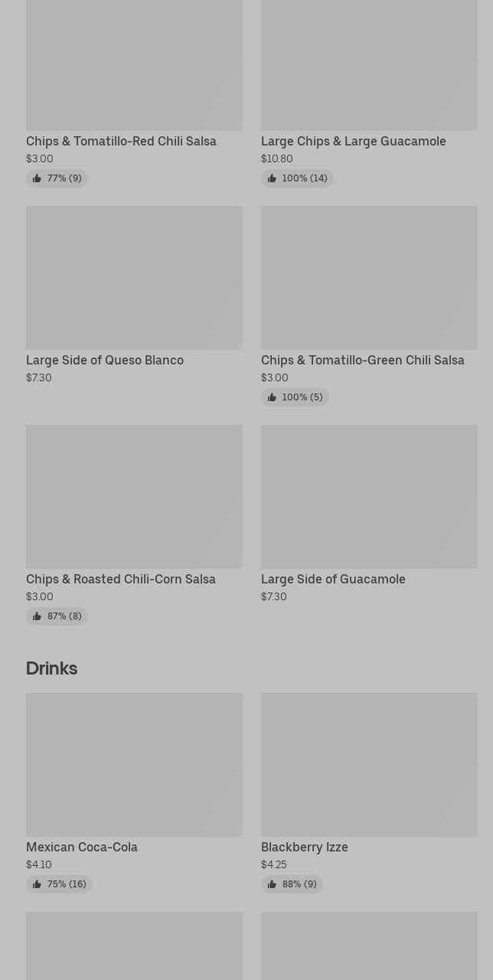This screenshot has width=493, height=980.
Task: Click thumbs-up icon on Large Chips & Large Guacamole
Action: tap(272, 178)
